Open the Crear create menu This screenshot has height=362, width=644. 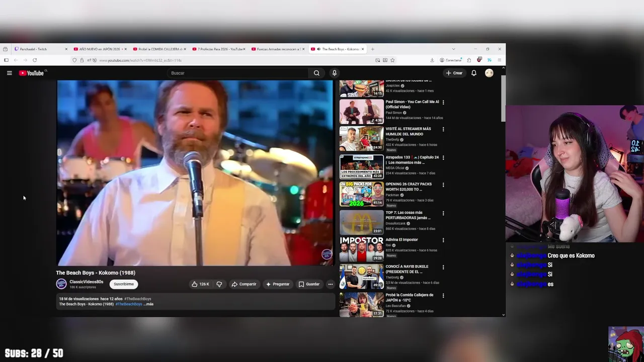coord(454,73)
